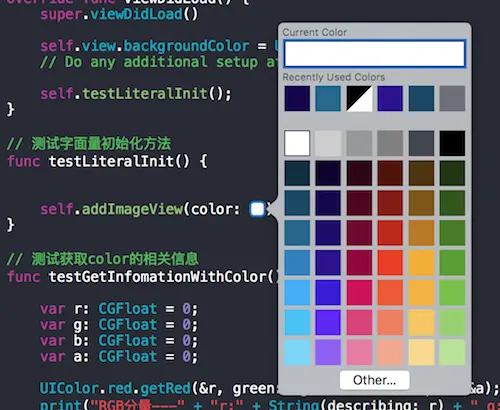Click the 'var r: CGFloat = 0;' line
Screen dimensions: 500x410
[119, 309]
